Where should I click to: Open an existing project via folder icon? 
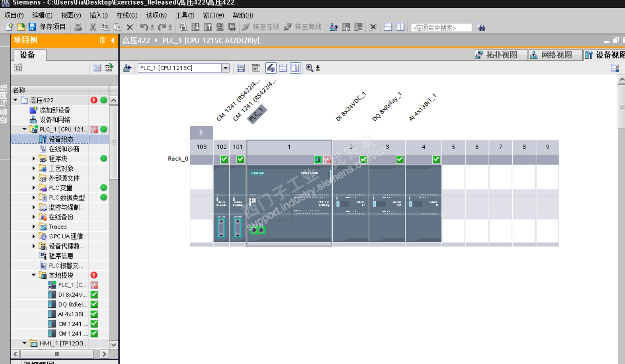[x=21, y=27]
